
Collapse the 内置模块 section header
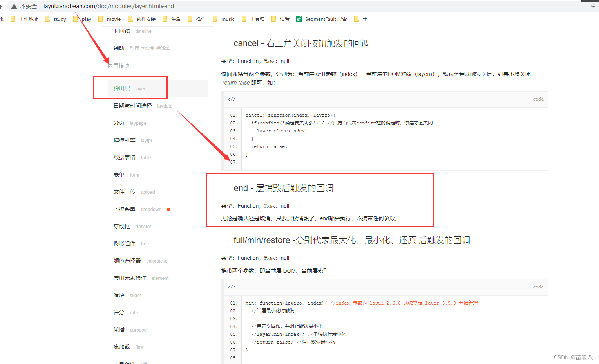pyautogui.click(x=118, y=65)
